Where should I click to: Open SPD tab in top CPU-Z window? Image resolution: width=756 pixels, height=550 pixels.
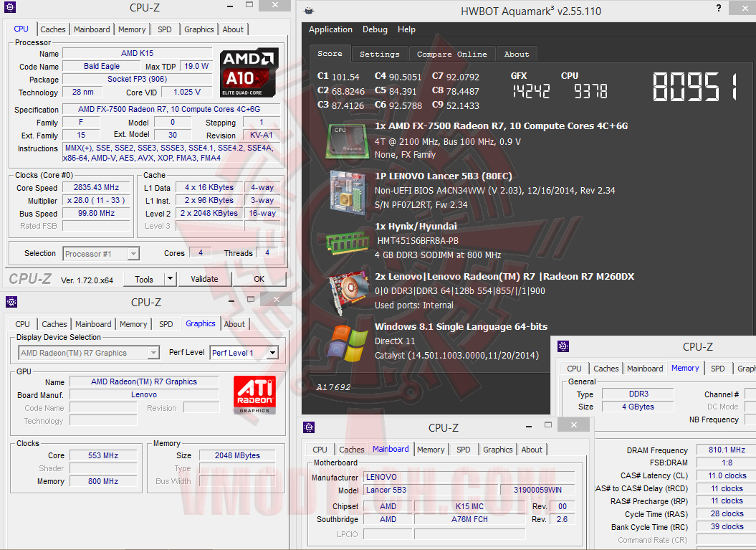click(165, 29)
